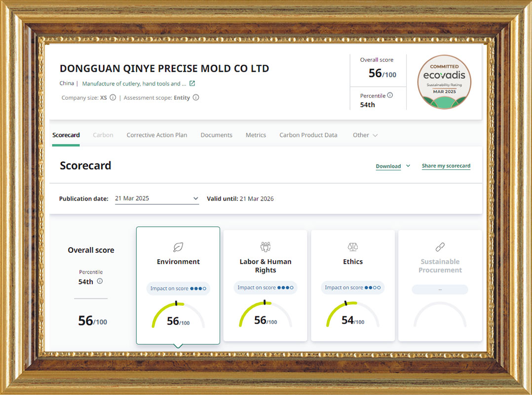Click the info icon beside Percentile in header
Screen dimensions: 532x395
pos(390,95)
